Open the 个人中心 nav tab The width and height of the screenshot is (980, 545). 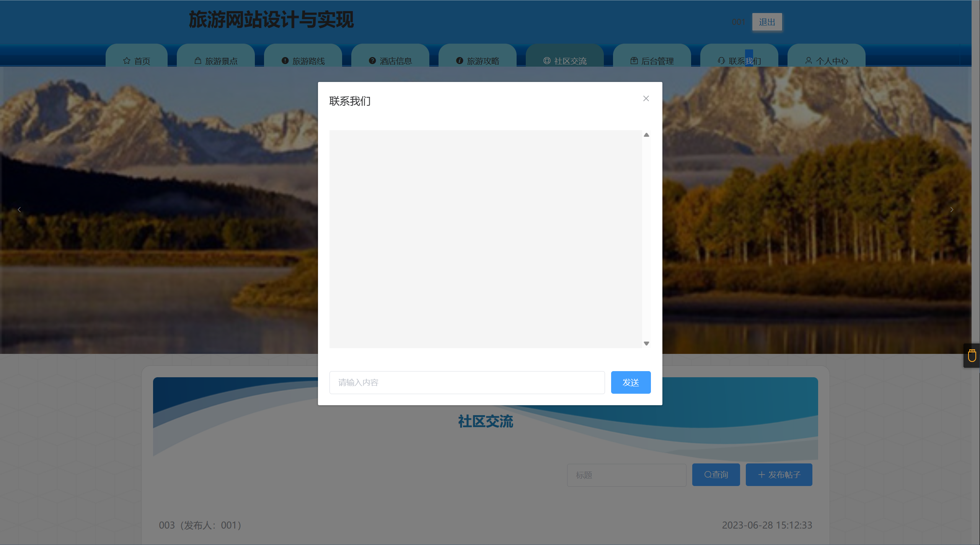tap(827, 56)
